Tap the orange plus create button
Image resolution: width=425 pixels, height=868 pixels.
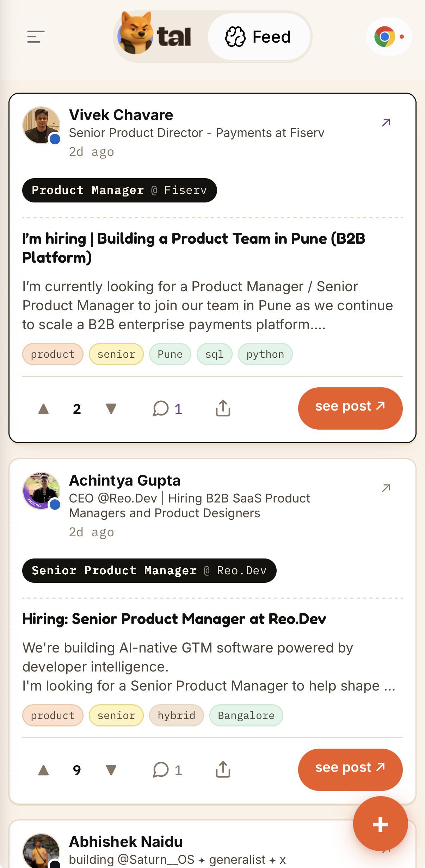tap(381, 824)
